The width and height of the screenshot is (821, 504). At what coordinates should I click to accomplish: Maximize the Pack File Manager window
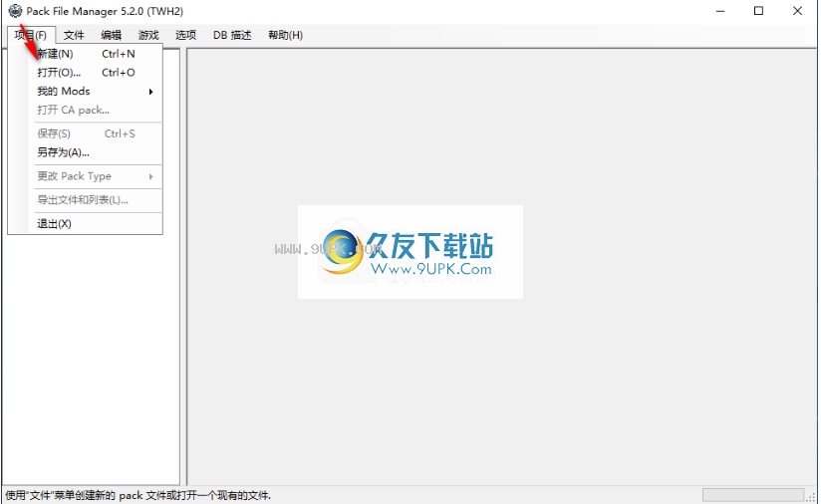coord(758,11)
